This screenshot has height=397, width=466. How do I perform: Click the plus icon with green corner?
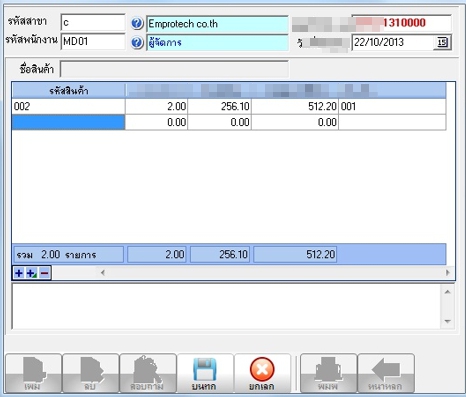[31, 273]
